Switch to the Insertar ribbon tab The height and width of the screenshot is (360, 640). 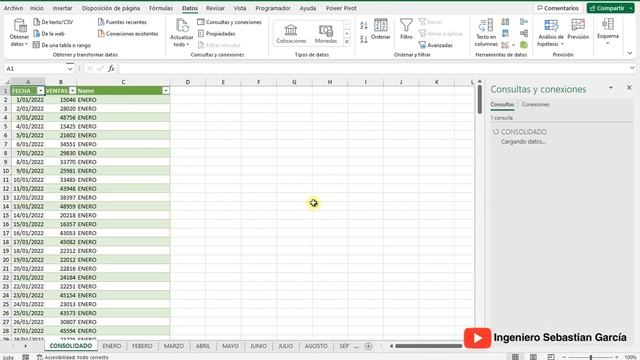point(62,8)
